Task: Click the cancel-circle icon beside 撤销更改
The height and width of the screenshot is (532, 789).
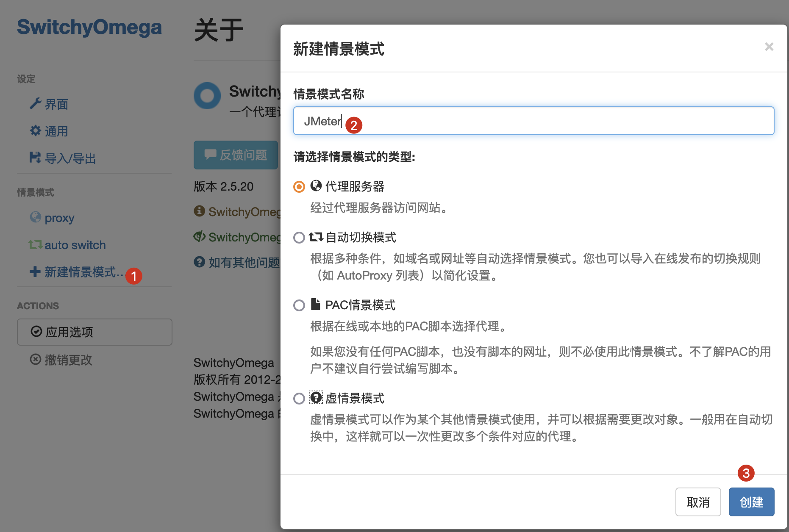Action: (36, 359)
